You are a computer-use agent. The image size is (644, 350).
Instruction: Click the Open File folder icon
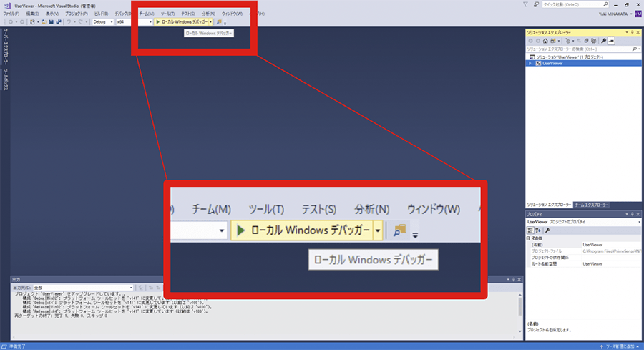coord(44,21)
